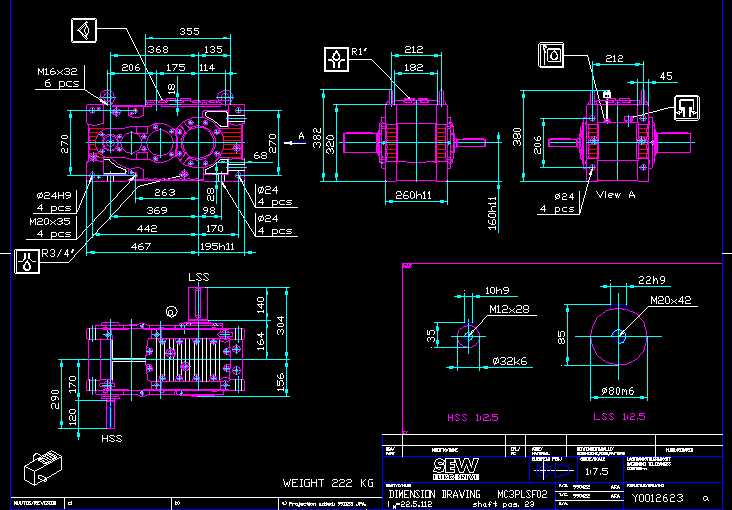The image size is (732, 510).
Task: Select the 368 dimension text
Action: [x=158, y=50]
